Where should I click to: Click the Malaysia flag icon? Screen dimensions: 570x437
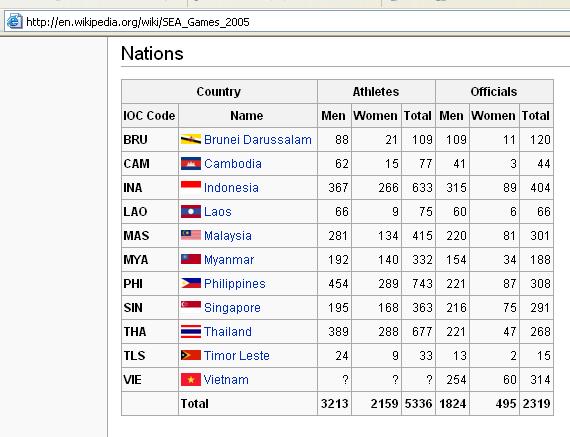191,235
